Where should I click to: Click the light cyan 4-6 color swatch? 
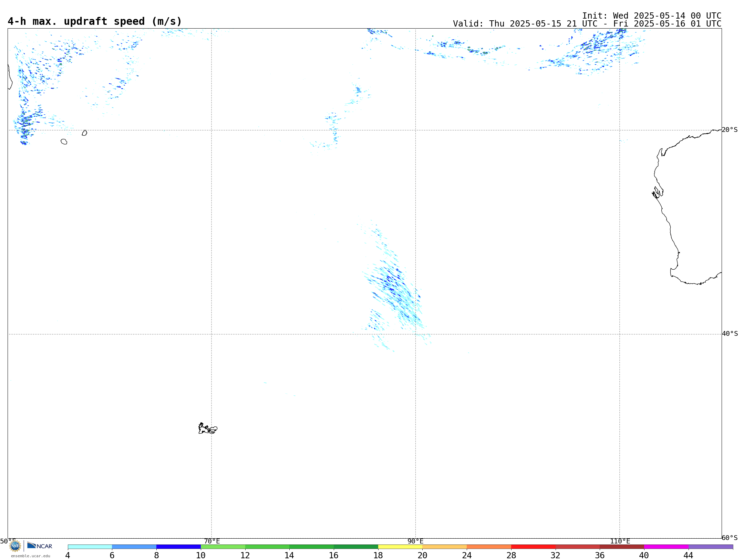(x=90, y=547)
